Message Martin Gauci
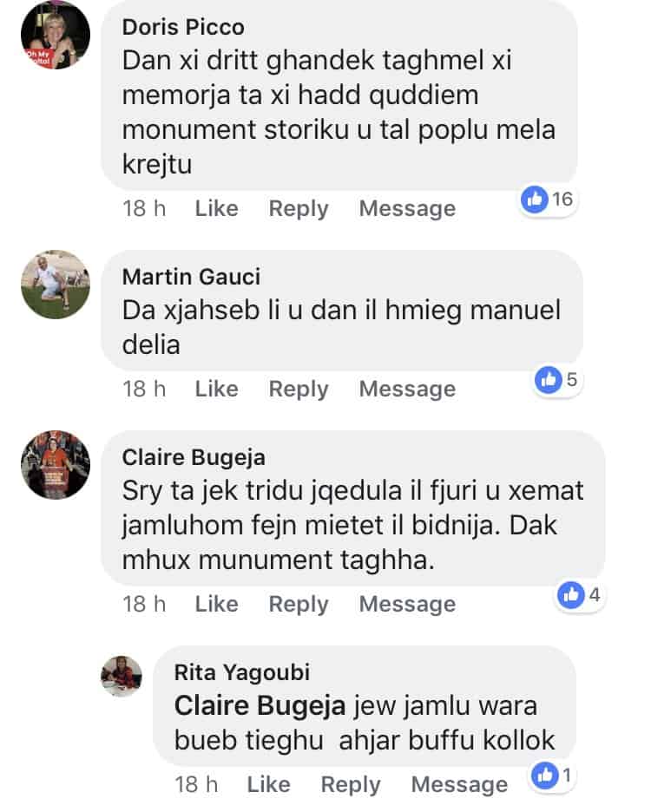 click(407, 389)
